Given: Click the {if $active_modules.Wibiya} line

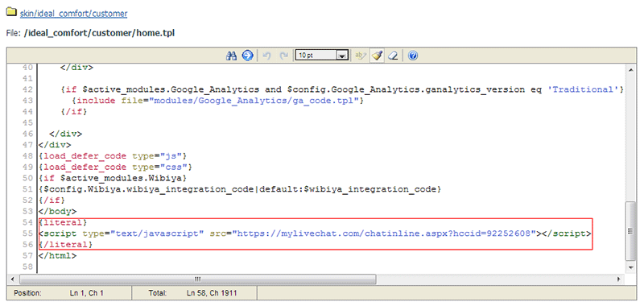Looking at the screenshot, I should (x=114, y=178).
